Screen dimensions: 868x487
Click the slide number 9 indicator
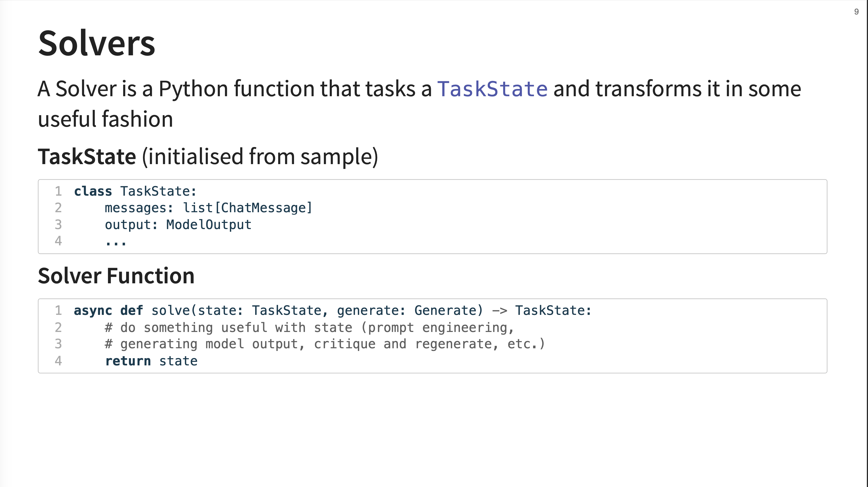pos(856,12)
